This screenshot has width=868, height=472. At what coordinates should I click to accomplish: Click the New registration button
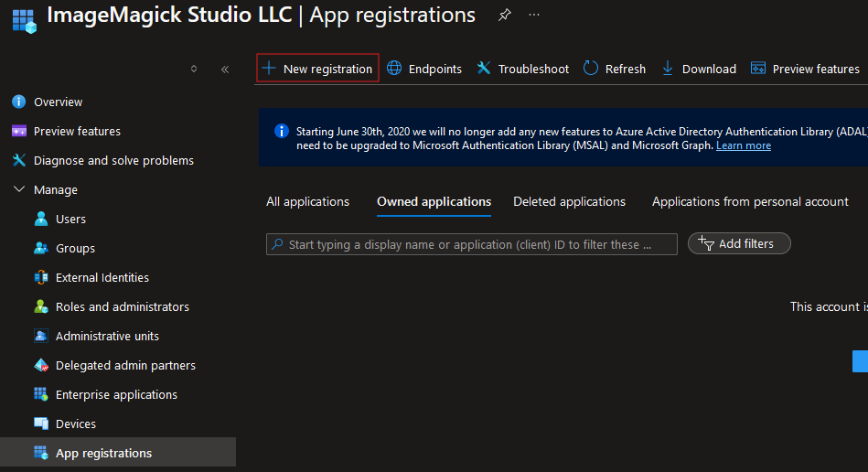[x=317, y=68]
